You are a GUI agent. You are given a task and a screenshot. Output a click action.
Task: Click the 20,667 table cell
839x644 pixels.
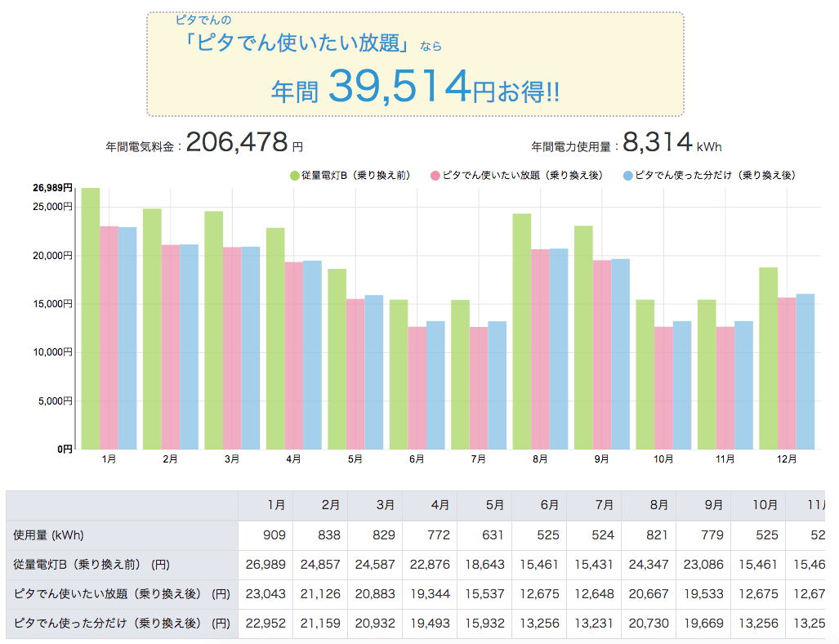click(649, 594)
